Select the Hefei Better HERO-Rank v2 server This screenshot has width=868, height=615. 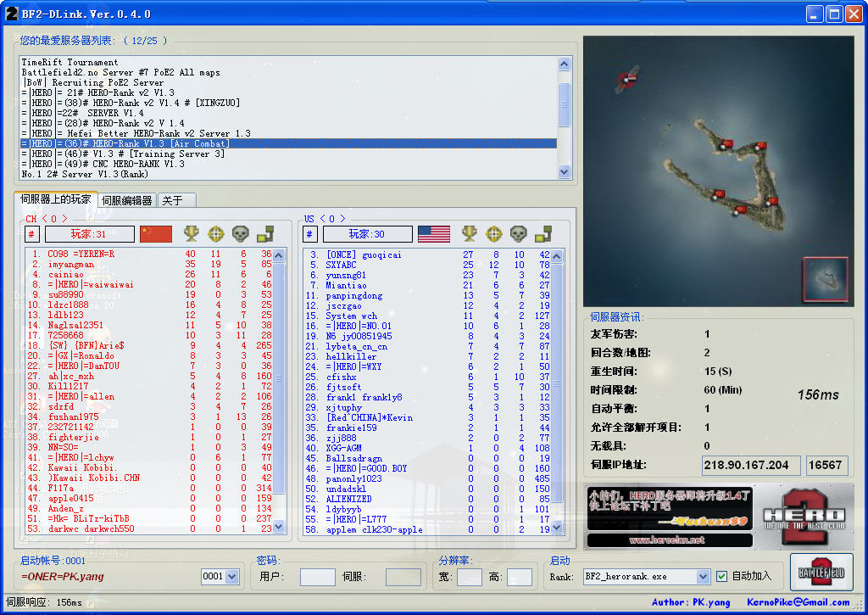pyautogui.click(x=288, y=133)
